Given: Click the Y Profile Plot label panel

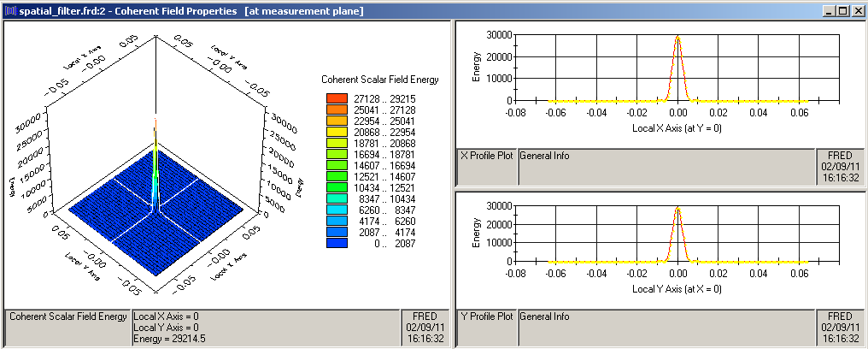Looking at the screenshot, I should [487, 328].
